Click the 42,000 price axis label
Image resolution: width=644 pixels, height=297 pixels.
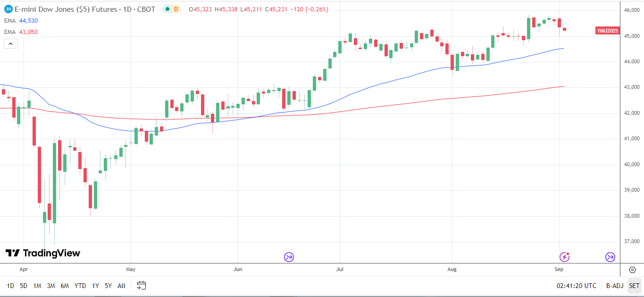[631, 113]
